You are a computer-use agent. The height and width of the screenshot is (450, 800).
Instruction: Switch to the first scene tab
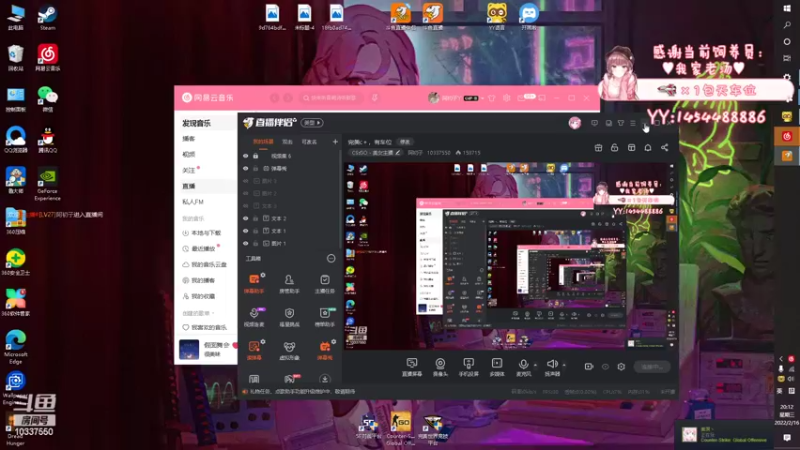click(x=263, y=141)
